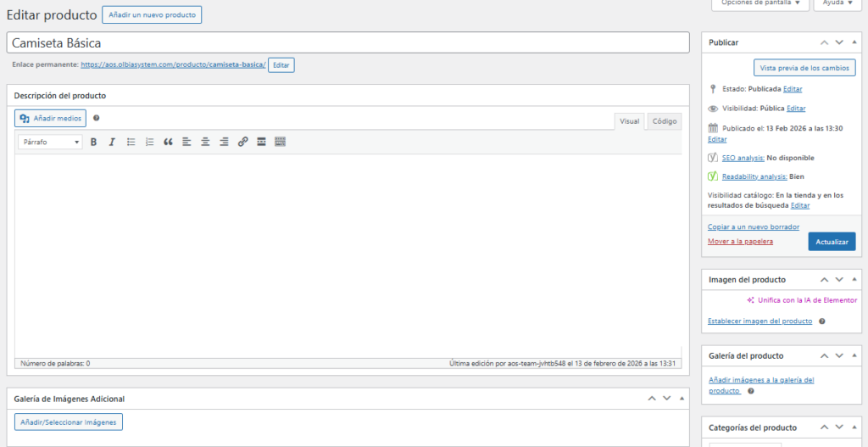
Task: Toggle the extra editor toolbar row
Action: point(280,142)
